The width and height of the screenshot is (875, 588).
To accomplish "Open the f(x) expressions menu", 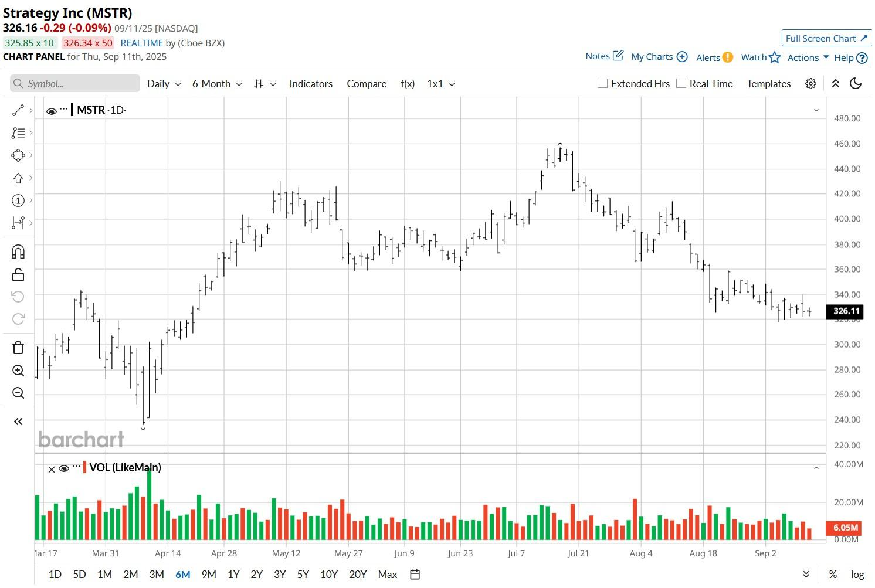I will (x=408, y=84).
